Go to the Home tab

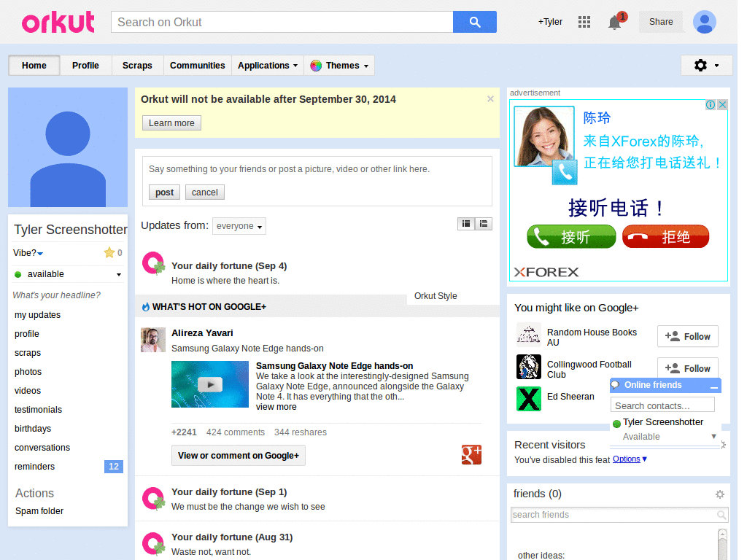pos(34,66)
